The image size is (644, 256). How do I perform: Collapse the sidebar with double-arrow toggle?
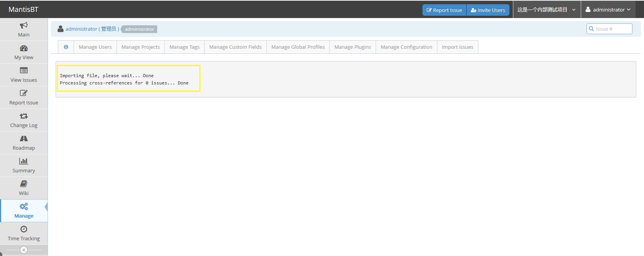(x=24, y=250)
